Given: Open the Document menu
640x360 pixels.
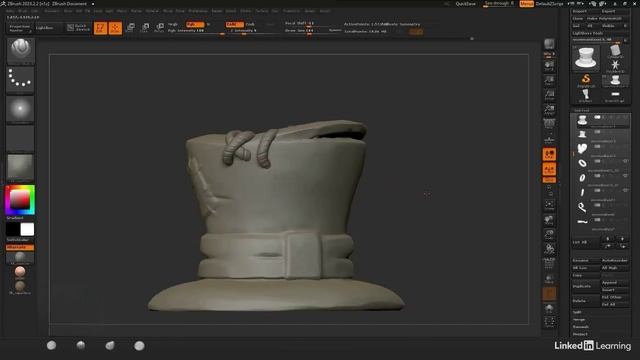Looking at the screenshot, I should [52, 11].
